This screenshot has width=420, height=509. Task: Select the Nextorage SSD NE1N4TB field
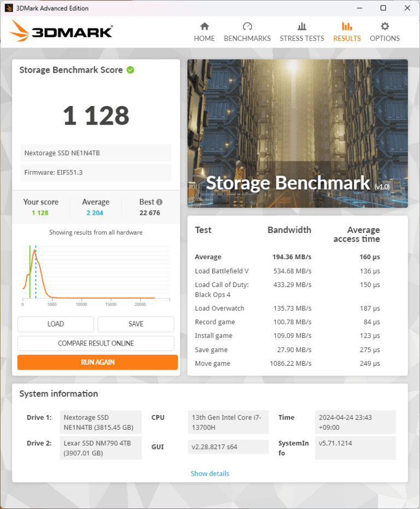[x=96, y=153]
